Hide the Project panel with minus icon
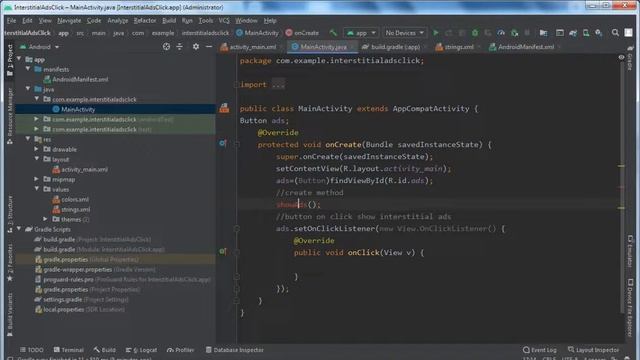 pyautogui.click(x=209, y=47)
